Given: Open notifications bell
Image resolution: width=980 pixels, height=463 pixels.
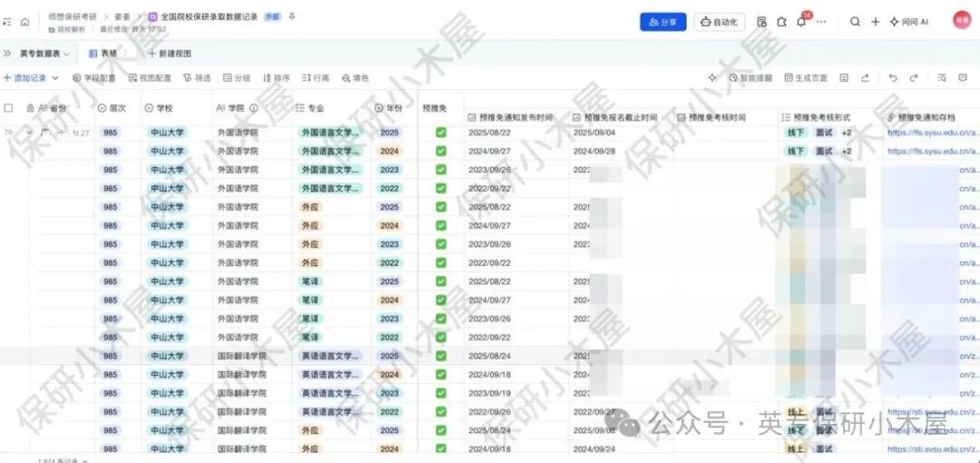Looking at the screenshot, I should click(801, 22).
